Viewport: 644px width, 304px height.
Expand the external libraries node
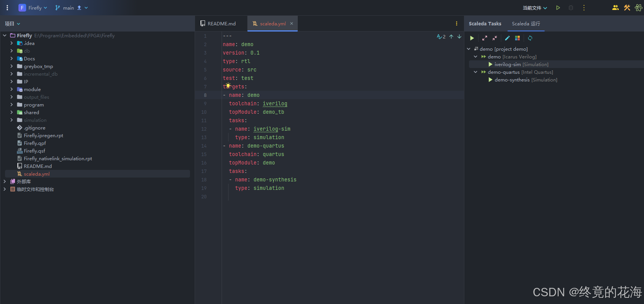[5, 181]
